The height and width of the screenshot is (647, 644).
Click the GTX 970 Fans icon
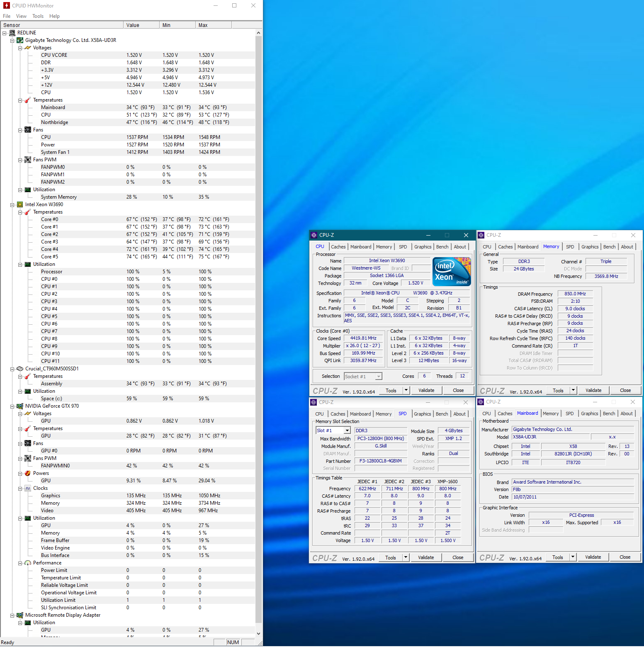(28, 443)
